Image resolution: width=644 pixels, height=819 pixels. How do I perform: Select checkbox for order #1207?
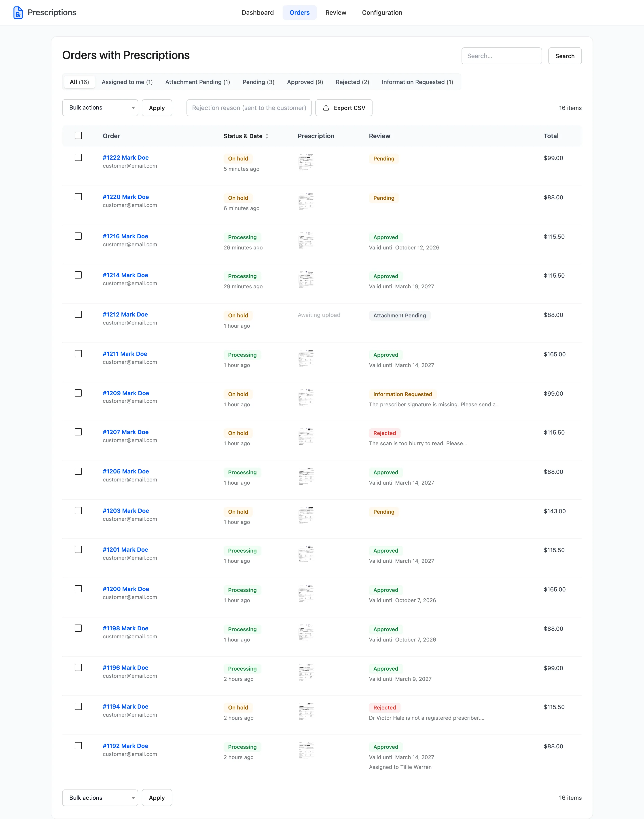(x=78, y=432)
